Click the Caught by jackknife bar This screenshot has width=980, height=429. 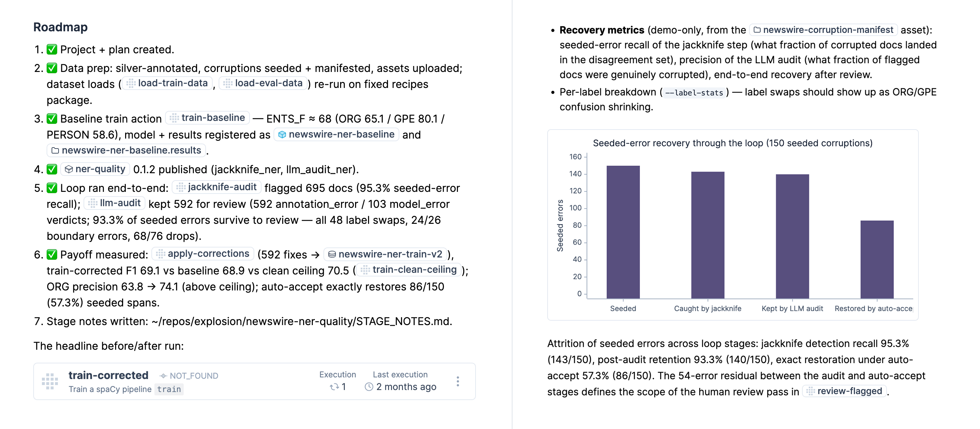coord(707,235)
